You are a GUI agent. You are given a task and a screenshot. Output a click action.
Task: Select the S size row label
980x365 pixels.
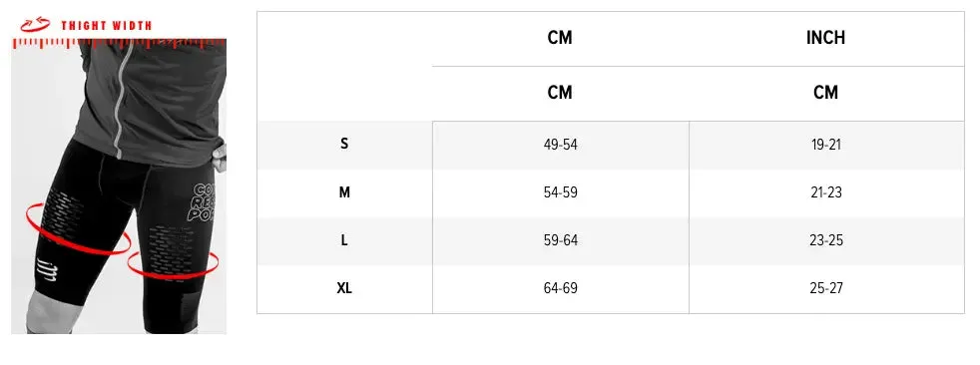point(344,144)
